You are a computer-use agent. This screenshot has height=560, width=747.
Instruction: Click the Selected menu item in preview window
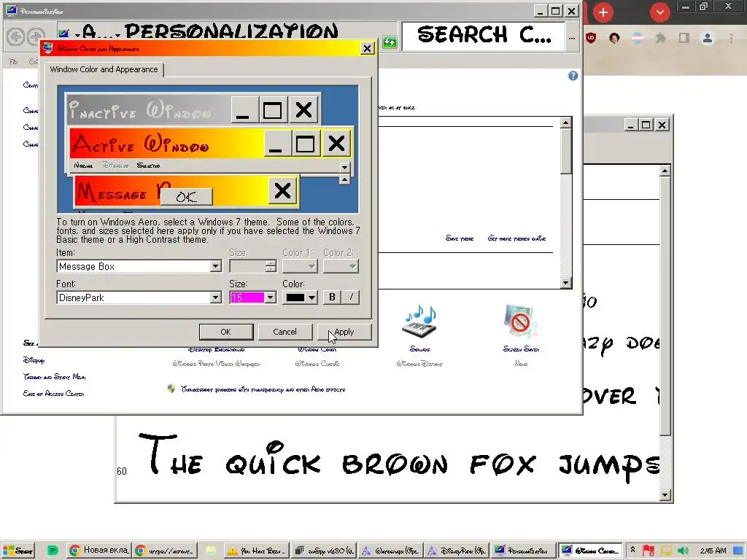[x=148, y=166]
